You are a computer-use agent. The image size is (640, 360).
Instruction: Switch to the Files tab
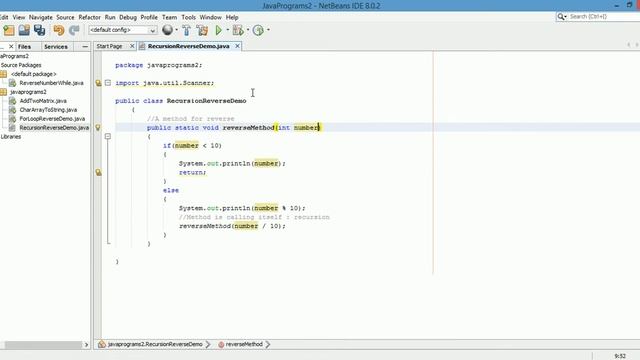pyautogui.click(x=24, y=47)
